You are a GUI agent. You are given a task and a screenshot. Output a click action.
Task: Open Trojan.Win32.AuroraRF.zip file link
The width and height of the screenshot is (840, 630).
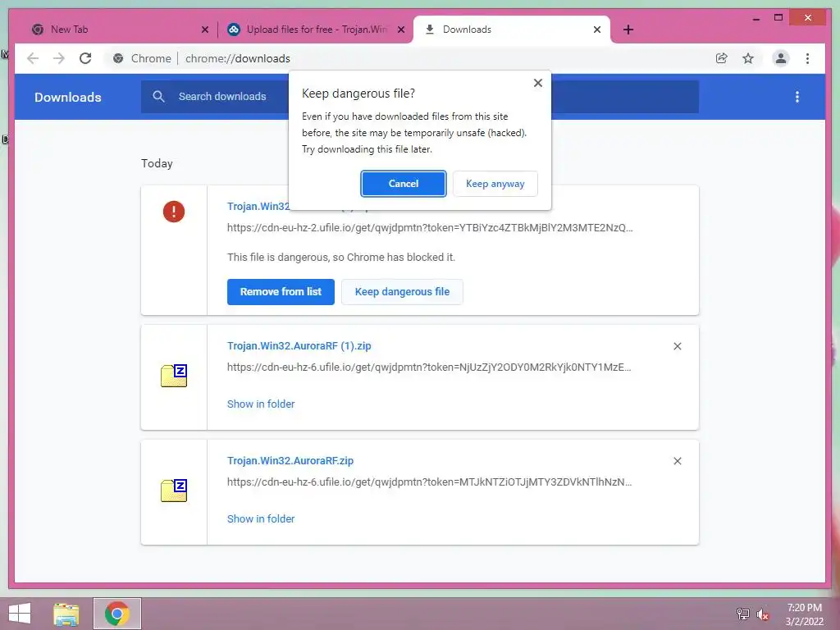(x=290, y=461)
